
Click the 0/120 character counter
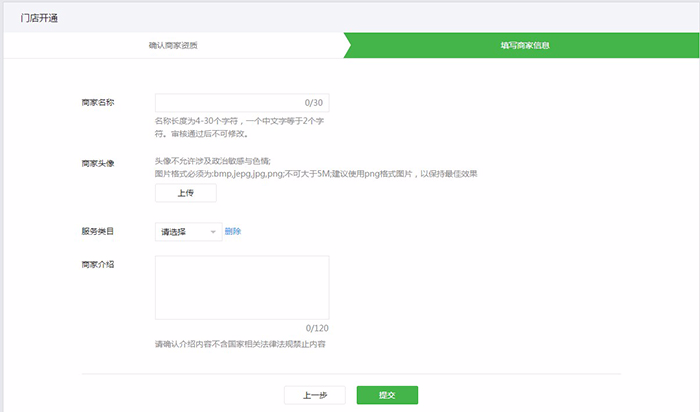317,328
